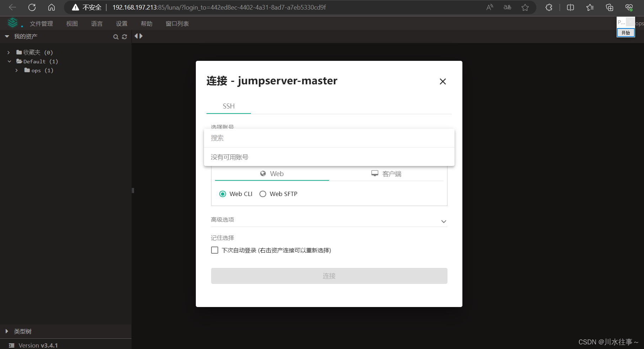Click the browser back arrow
Viewport: 644px width, 349px height.
pos(12,7)
